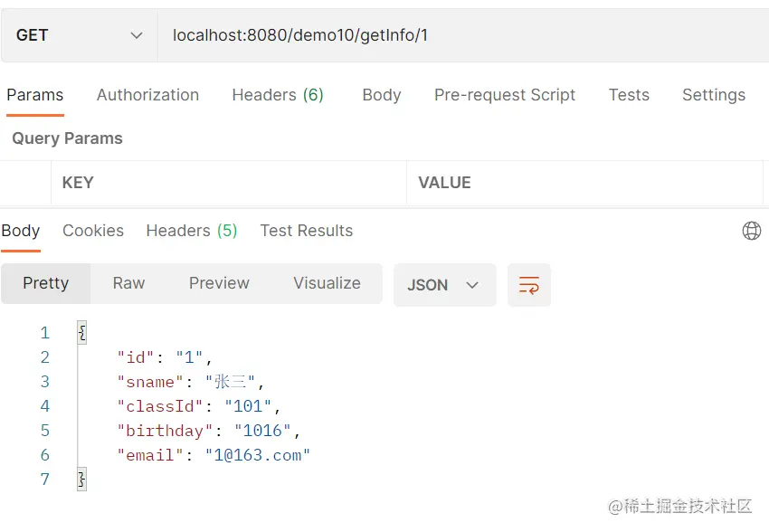Choose the Visualize view
This screenshot has height=532, width=769.
coord(327,283)
